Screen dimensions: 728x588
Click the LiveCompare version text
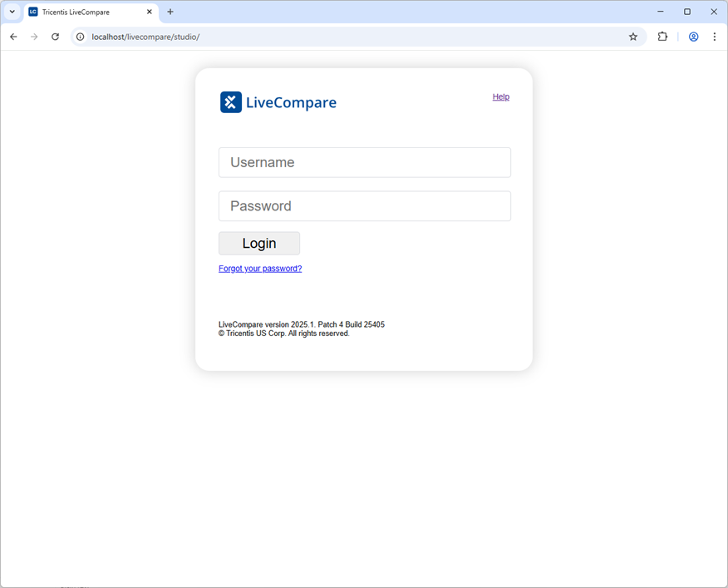click(301, 324)
